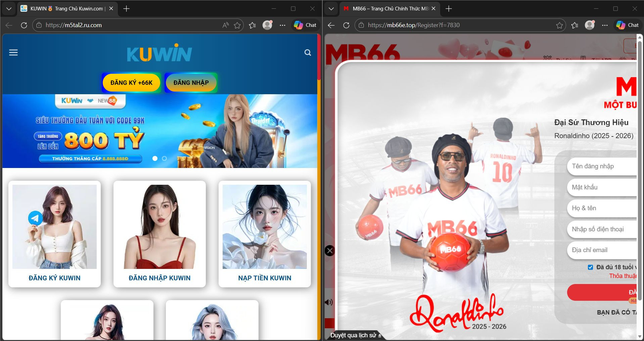
Task: Open the ĐĂNG KÝ KUWIN card image
Action: tap(54, 227)
